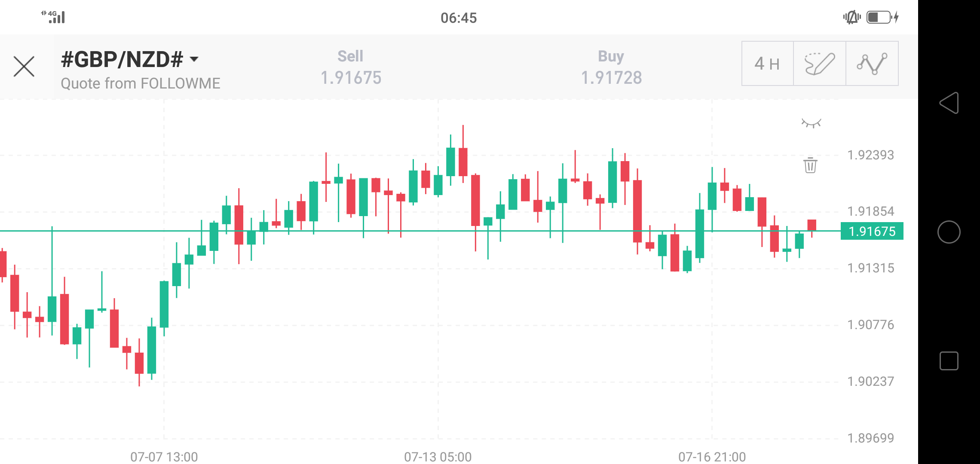980x464 pixels.
Task: Tap the 1.92393 price axis label
Action: click(870, 155)
